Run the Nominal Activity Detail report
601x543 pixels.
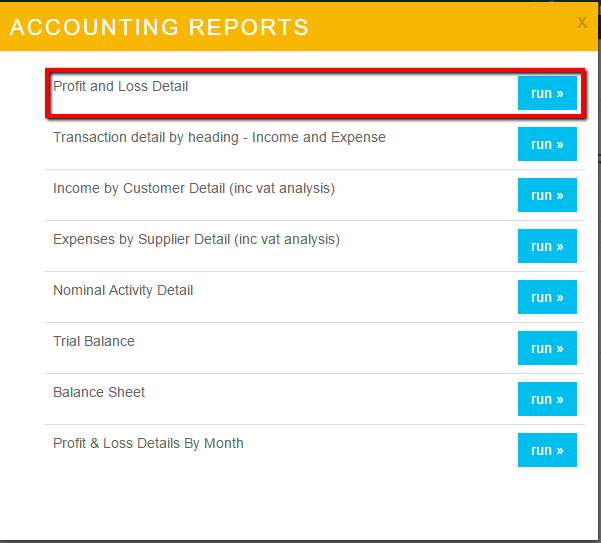tap(547, 297)
